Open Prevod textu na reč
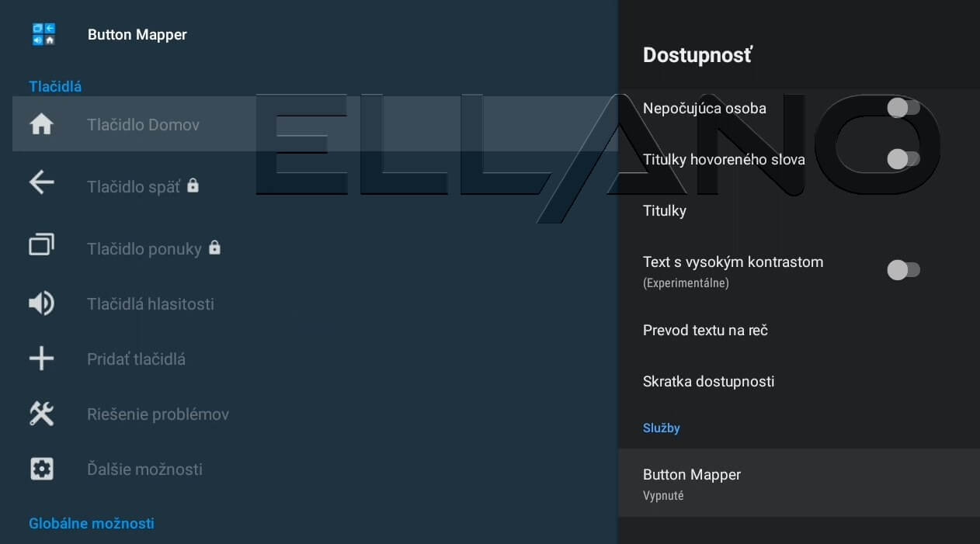The width and height of the screenshot is (980, 544). [x=705, y=330]
